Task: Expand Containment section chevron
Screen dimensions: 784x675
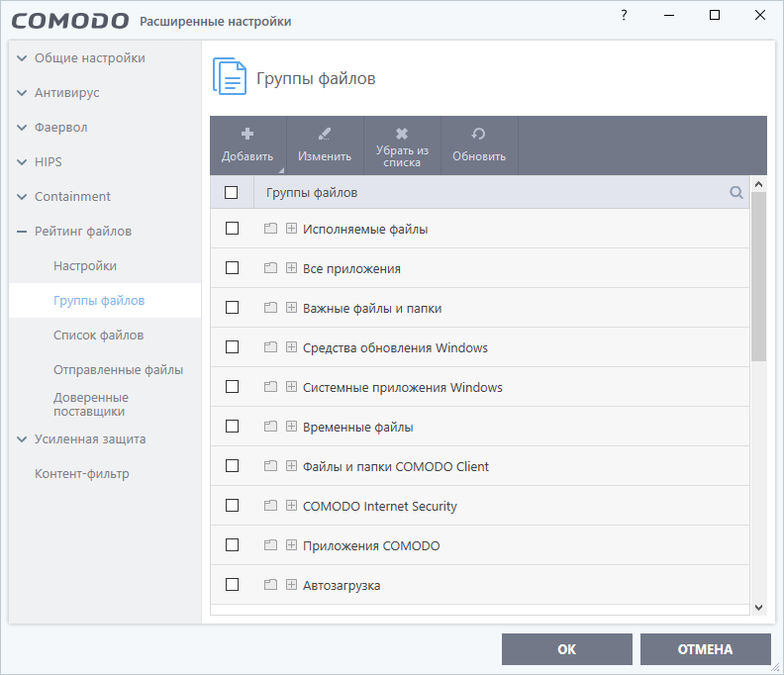Action: pos(22,197)
